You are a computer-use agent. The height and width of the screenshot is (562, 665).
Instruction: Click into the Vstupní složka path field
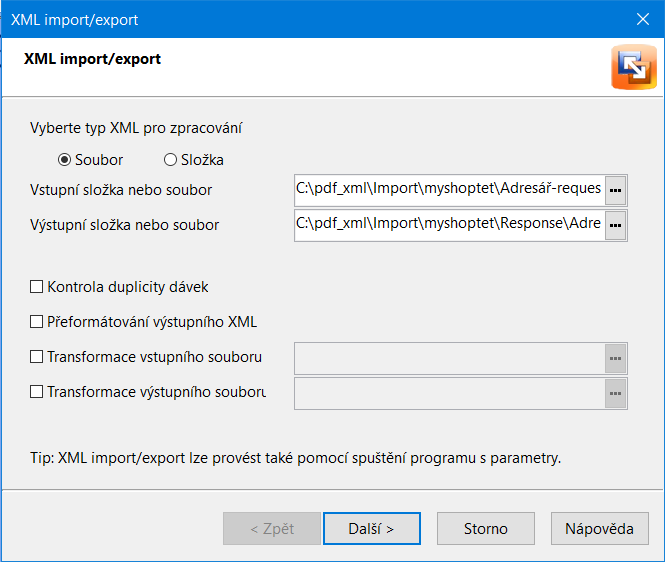tap(450, 190)
